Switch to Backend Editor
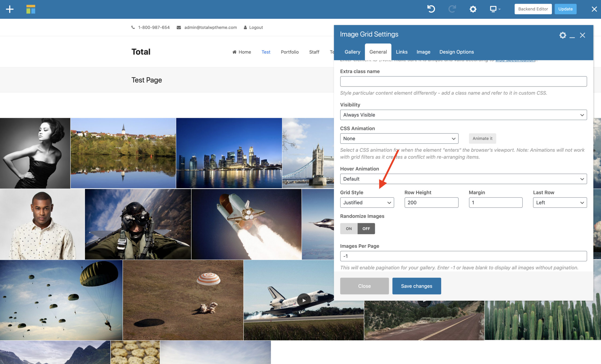The image size is (601, 364). coord(533,9)
